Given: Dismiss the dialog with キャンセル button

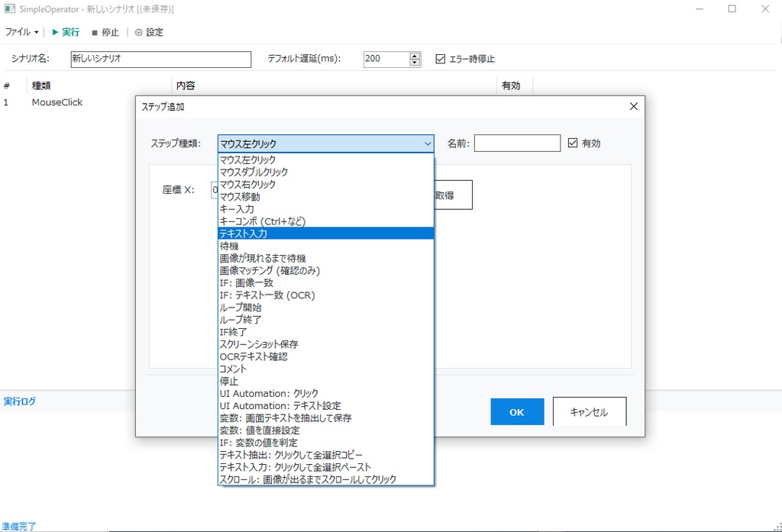Looking at the screenshot, I should tap(587, 411).
